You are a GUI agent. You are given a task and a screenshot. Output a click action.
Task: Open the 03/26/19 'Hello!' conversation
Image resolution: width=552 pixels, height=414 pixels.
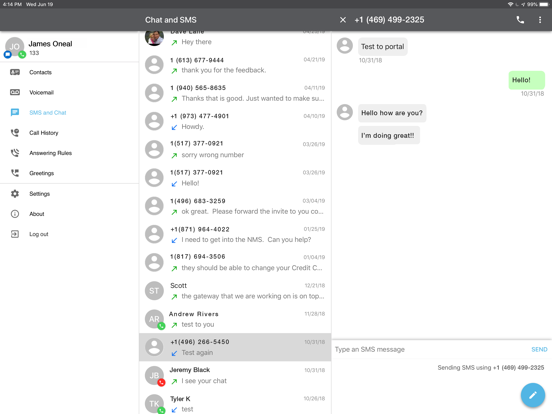235,178
